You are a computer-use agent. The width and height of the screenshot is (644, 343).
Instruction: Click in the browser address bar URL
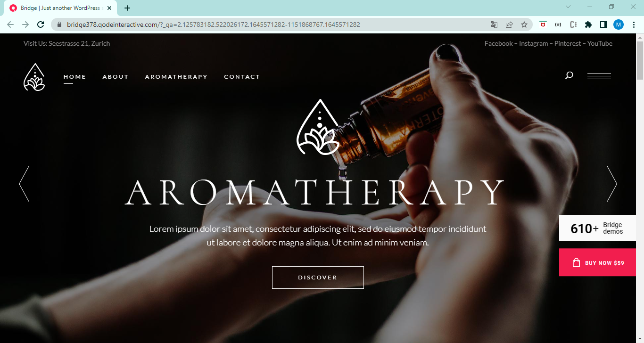coord(214,24)
